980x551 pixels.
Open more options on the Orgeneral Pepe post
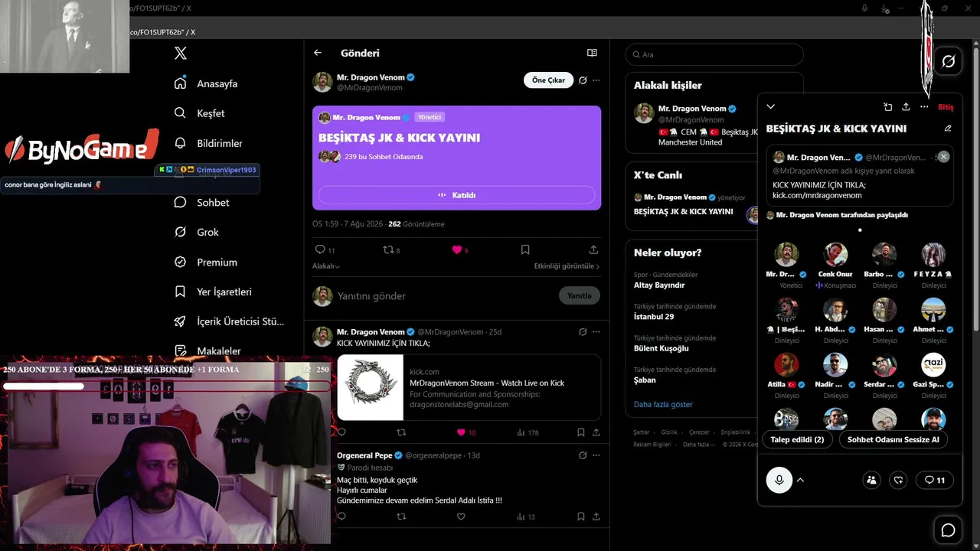(x=596, y=455)
